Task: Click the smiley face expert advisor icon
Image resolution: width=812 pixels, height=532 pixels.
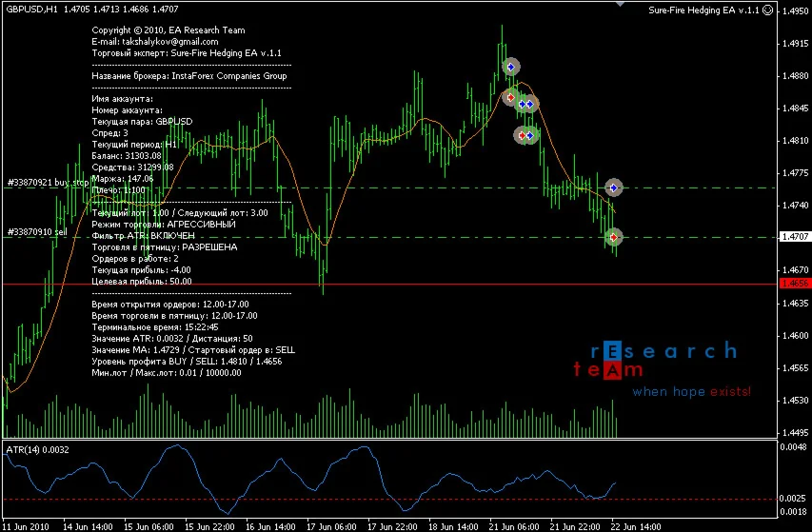Action: 768,10
